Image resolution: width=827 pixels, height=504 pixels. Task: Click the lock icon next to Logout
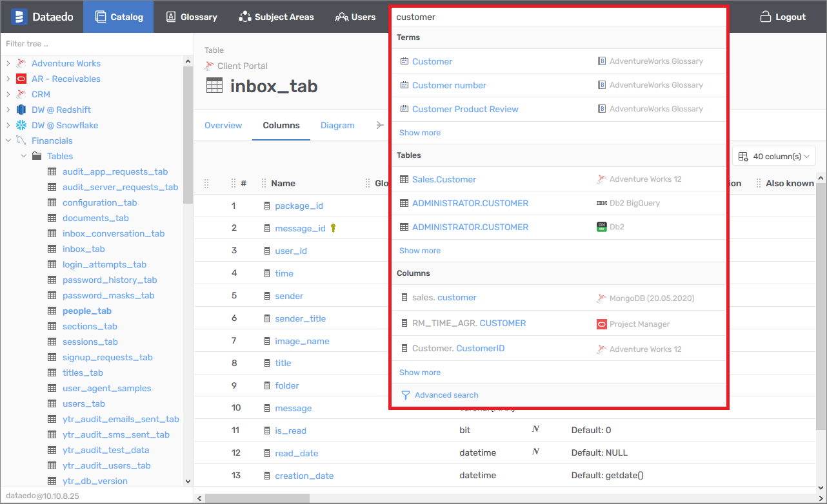pos(766,17)
